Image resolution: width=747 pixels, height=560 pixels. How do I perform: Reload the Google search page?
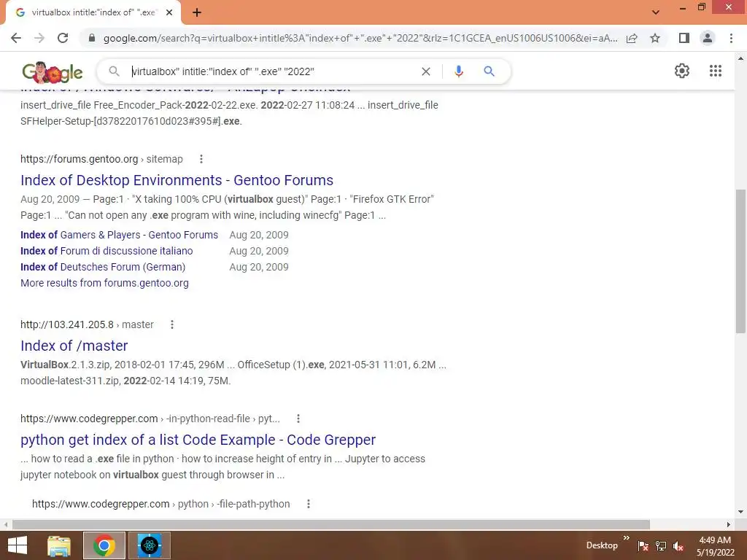pyautogui.click(x=63, y=38)
